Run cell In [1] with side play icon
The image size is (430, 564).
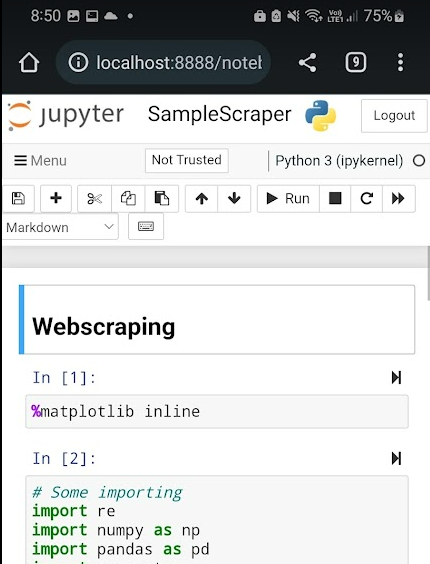396,378
